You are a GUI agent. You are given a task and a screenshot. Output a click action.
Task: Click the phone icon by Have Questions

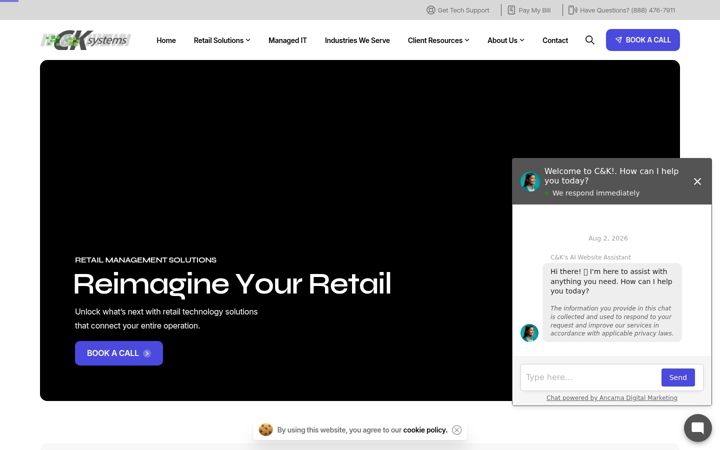coord(573,10)
